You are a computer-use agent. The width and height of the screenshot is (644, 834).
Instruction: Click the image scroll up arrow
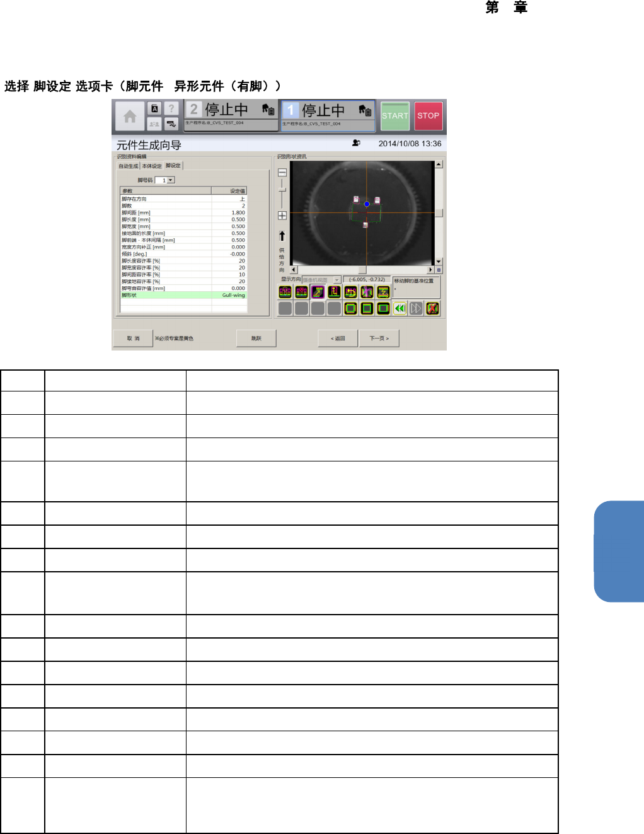pyautogui.click(x=439, y=164)
